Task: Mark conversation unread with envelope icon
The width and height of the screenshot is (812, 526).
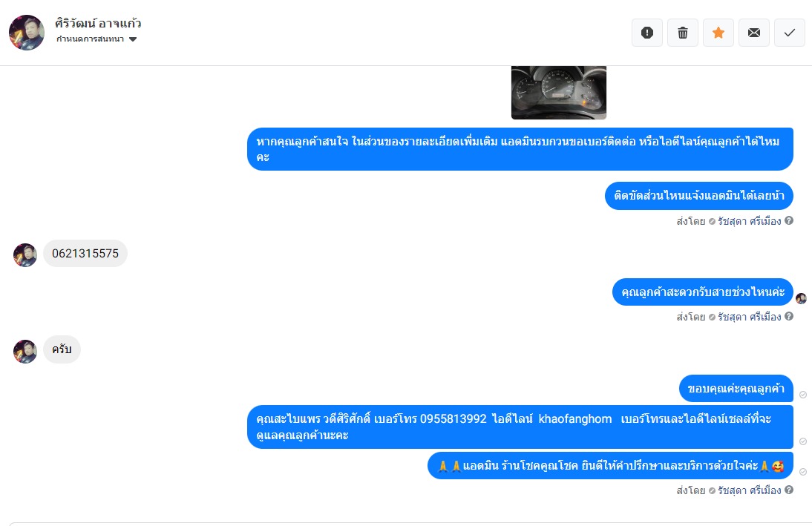Action: click(754, 33)
